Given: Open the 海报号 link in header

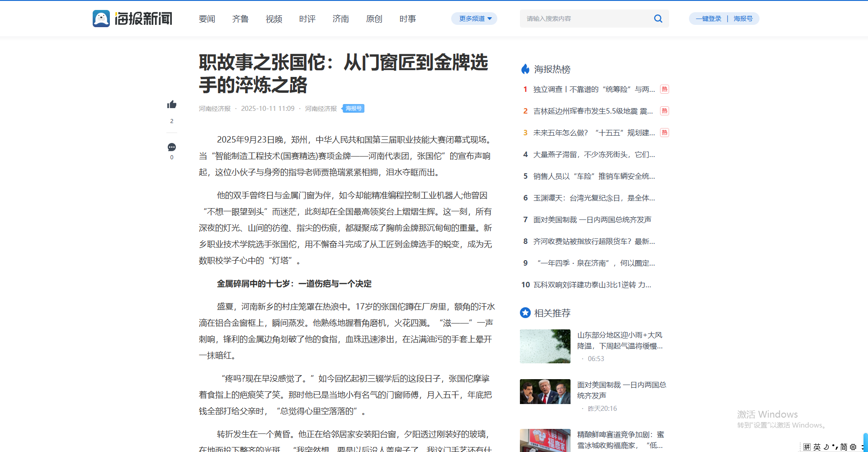Looking at the screenshot, I should pyautogui.click(x=743, y=19).
